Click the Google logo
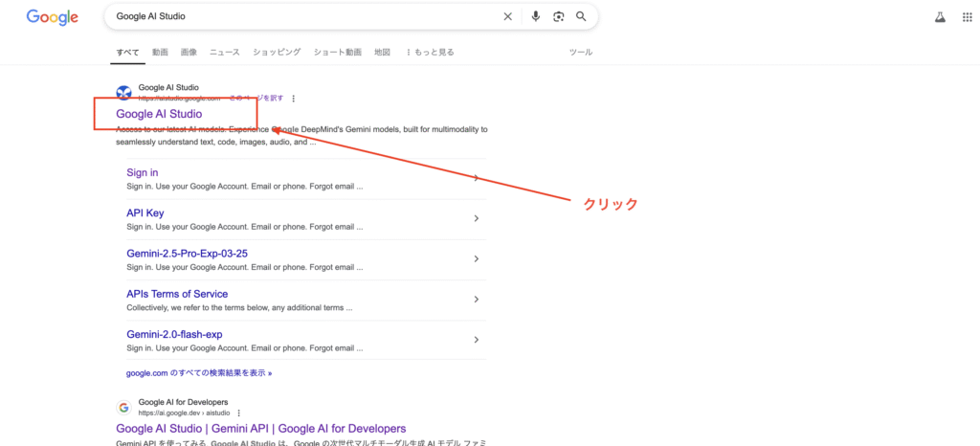 click(53, 17)
